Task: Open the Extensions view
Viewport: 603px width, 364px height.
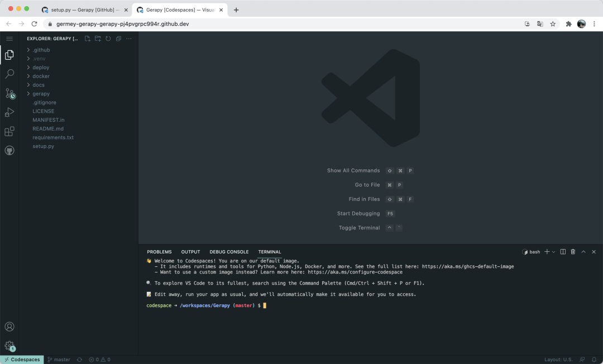Action: click(9, 131)
